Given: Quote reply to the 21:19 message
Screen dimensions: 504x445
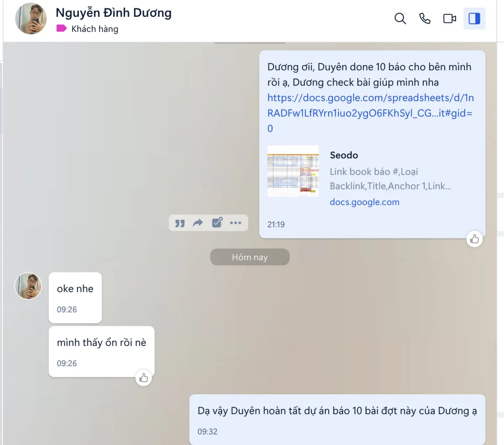Looking at the screenshot, I should tap(180, 223).
